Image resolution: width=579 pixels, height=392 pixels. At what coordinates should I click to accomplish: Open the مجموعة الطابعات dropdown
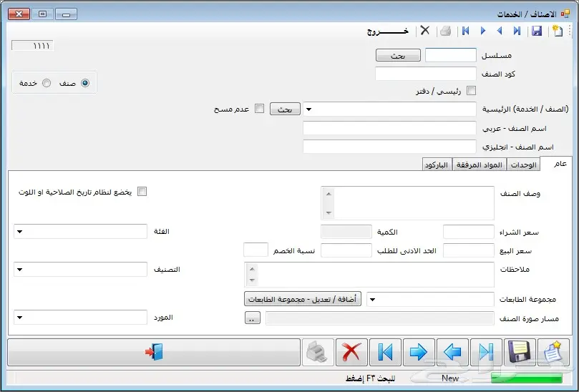373,299
